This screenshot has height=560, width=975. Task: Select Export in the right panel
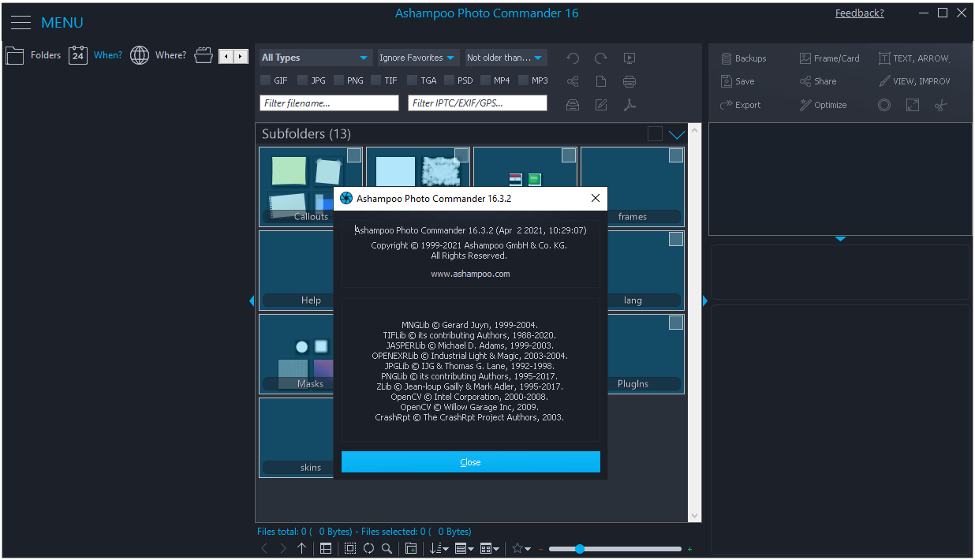740,105
